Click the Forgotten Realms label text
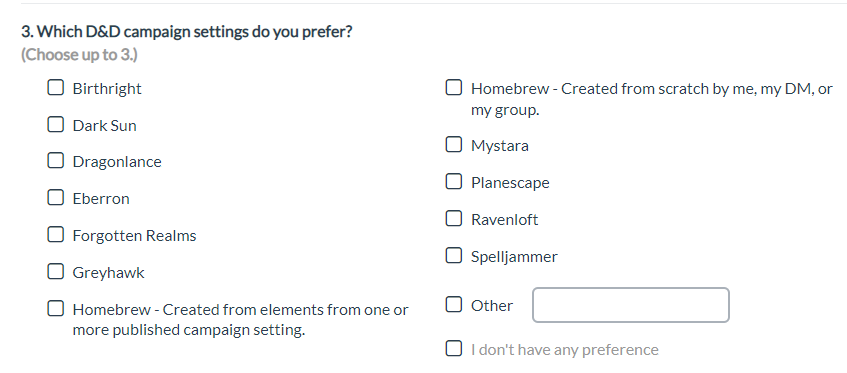The width and height of the screenshot is (847, 373). [135, 236]
